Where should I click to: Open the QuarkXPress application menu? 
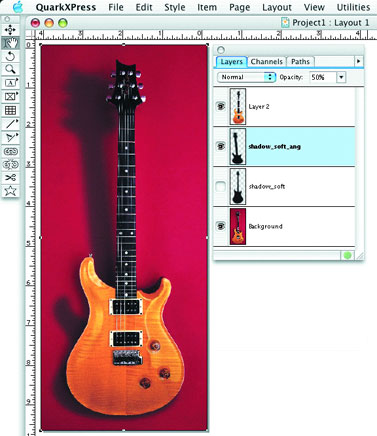click(x=66, y=7)
